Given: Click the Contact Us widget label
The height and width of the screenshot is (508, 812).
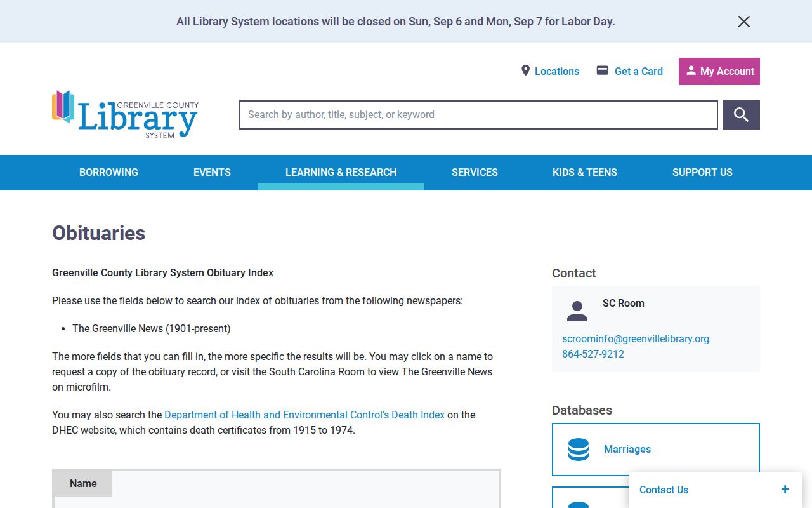Looking at the screenshot, I should [x=664, y=490].
